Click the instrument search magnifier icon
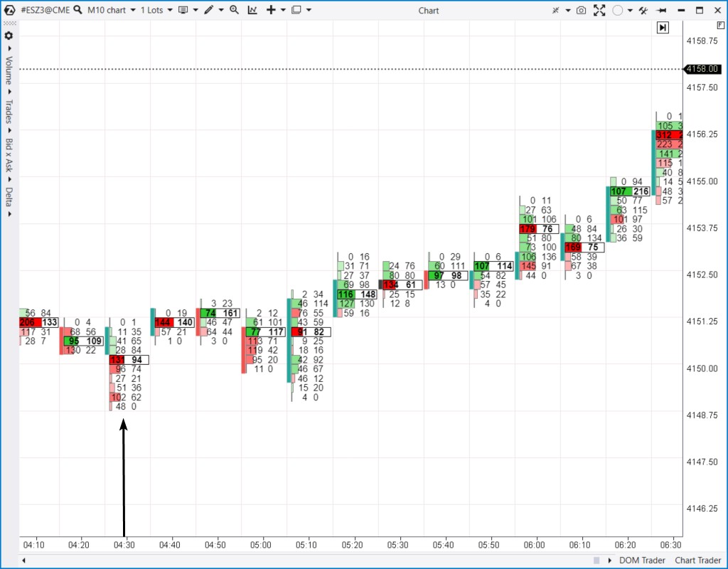The image size is (728, 569). 78,11
